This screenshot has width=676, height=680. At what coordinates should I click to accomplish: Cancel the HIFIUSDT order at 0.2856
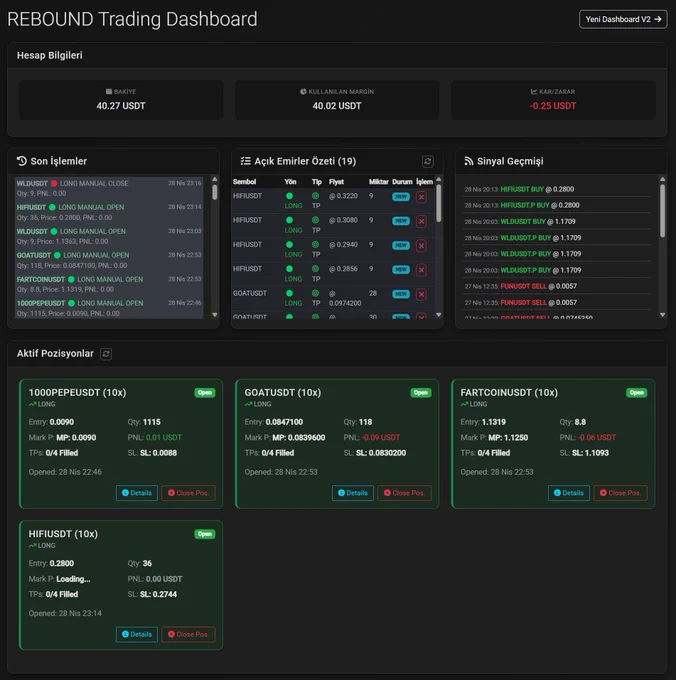pos(421,270)
